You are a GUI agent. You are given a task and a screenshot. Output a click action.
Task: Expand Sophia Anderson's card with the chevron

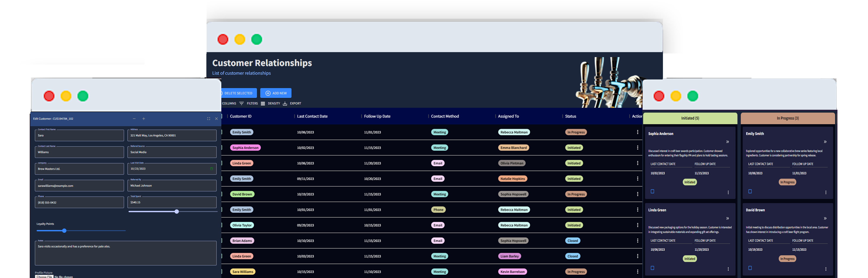(x=728, y=142)
